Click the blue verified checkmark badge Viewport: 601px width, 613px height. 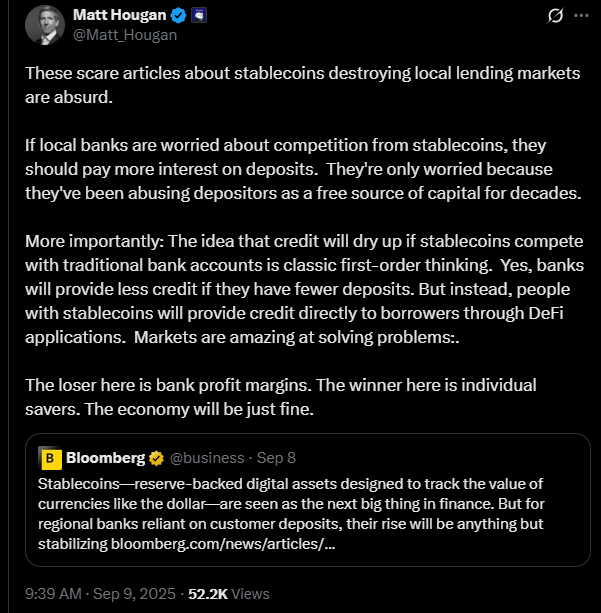pyautogui.click(x=179, y=16)
